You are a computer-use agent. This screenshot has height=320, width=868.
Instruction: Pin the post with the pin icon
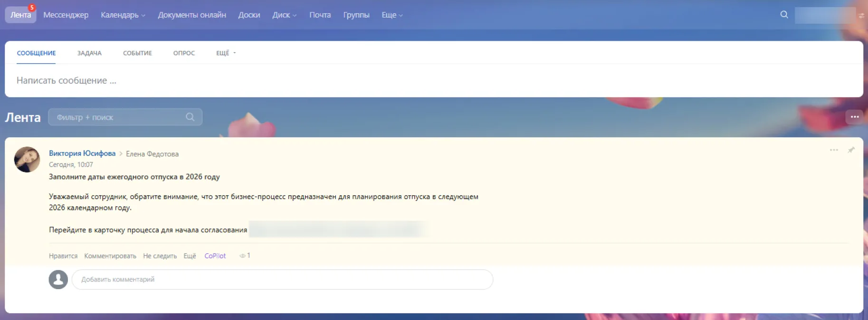851,150
